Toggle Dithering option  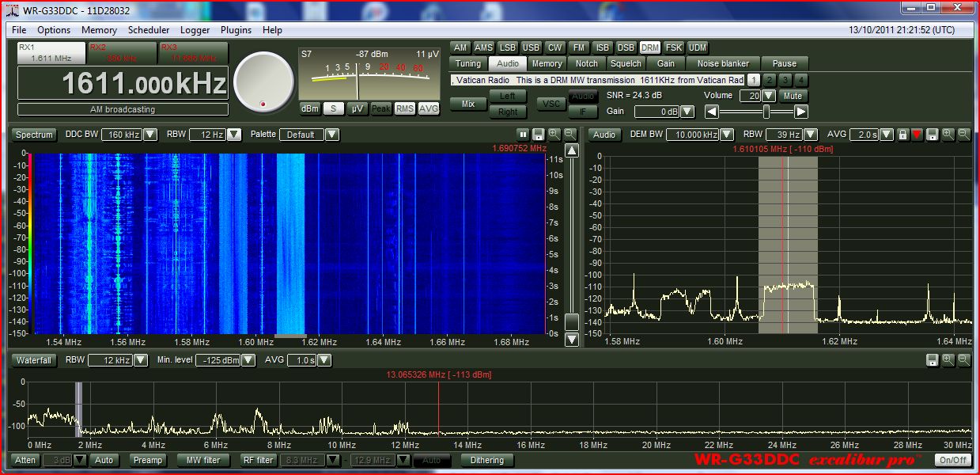coord(487,460)
